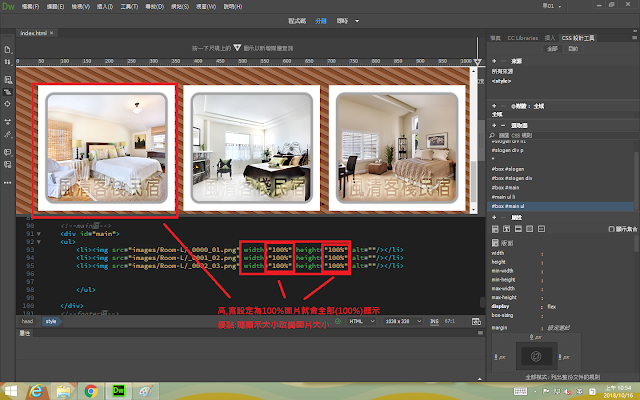
Task: Open the Insert (I) menu
Action: (105, 7)
